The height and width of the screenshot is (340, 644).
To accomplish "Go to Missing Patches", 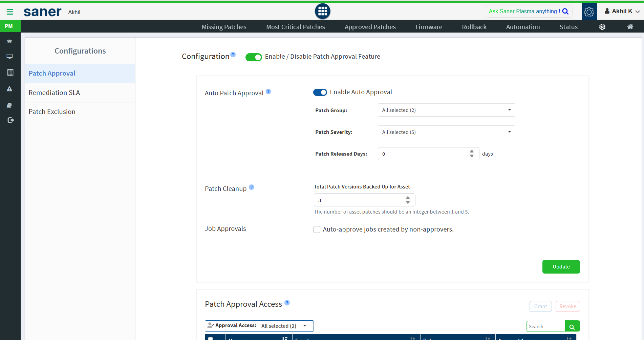I will (x=224, y=27).
